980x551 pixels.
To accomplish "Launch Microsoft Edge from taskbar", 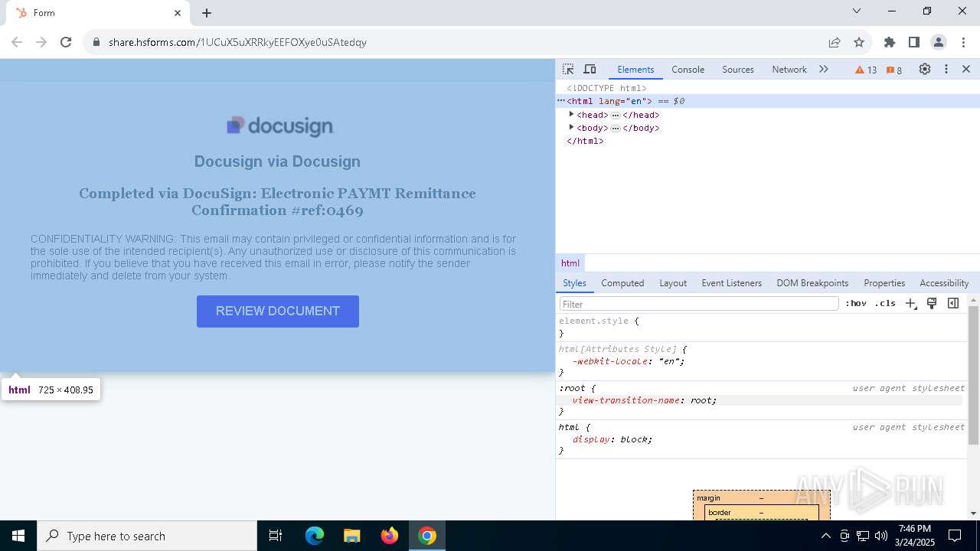I will tap(315, 536).
